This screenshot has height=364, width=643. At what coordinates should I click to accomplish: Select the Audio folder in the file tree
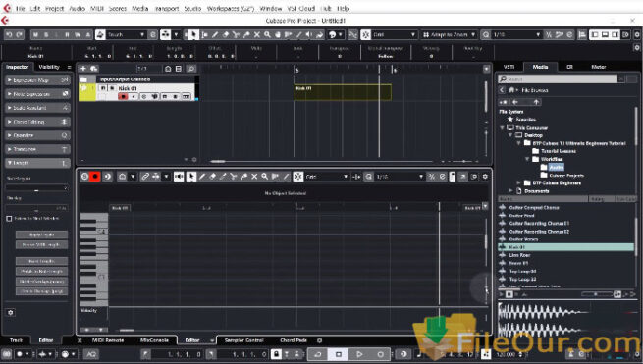(x=556, y=167)
